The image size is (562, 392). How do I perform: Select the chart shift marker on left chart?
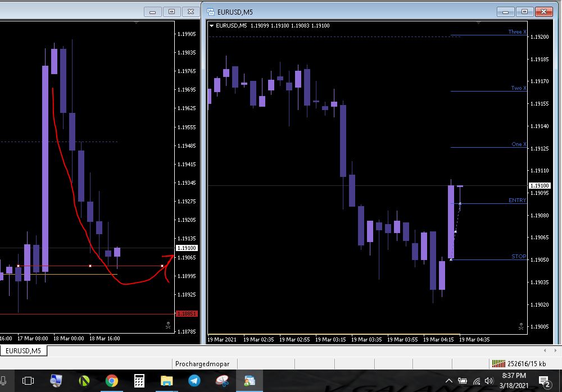(x=136, y=23)
